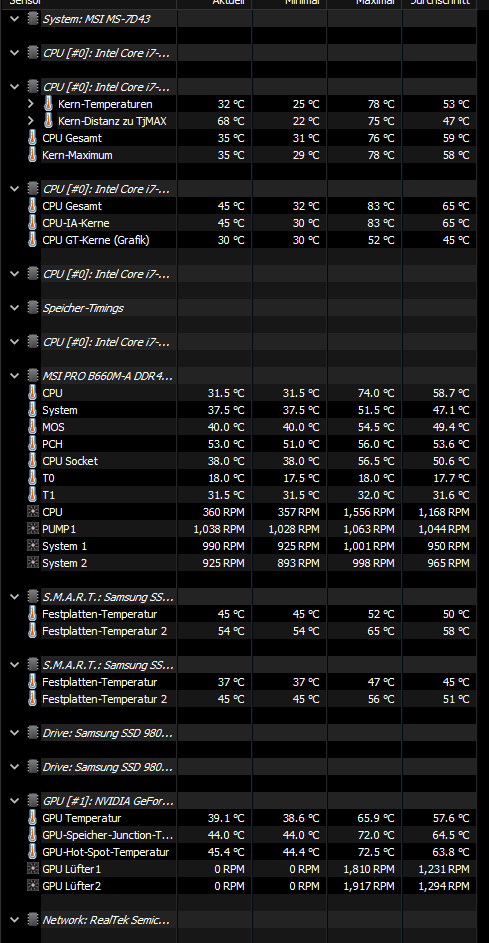The width and height of the screenshot is (489, 943).
Task: Click thermometer icon beside Kern-Temperaturen
Action: [48, 104]
